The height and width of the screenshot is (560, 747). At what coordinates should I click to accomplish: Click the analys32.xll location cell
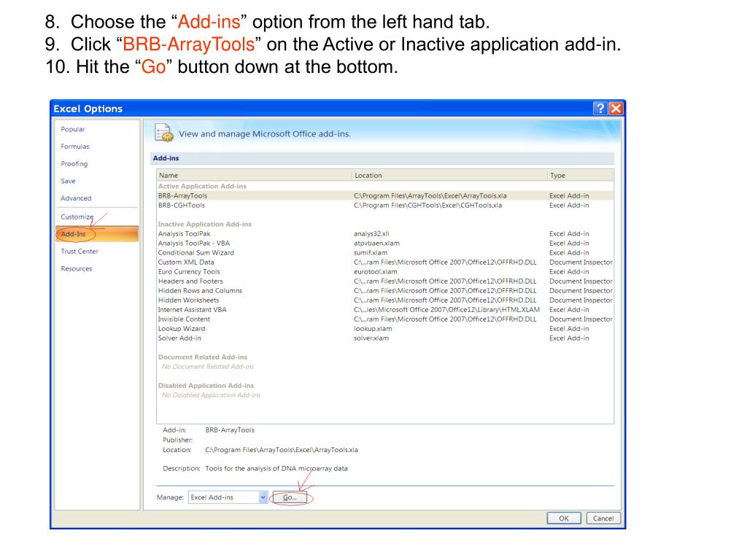pos(371,234)
